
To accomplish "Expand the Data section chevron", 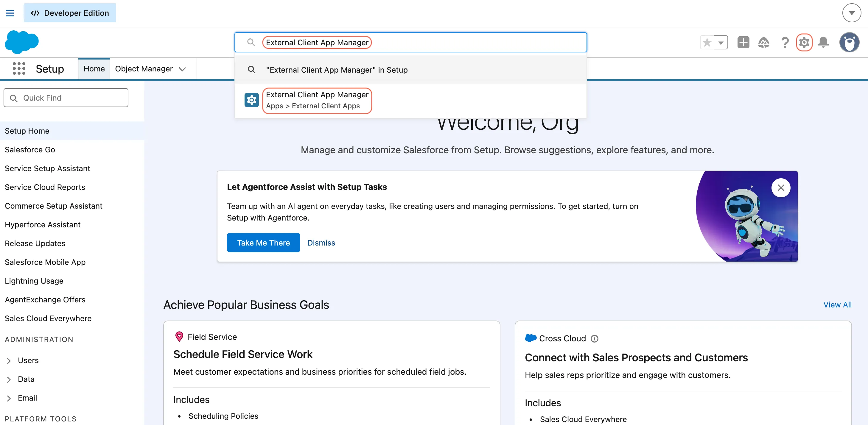I will (x=9, y=379).
